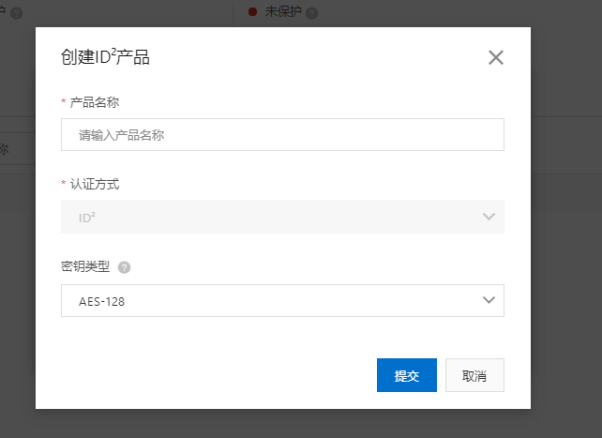Click the 未保护 status label in background

(283, 12)
